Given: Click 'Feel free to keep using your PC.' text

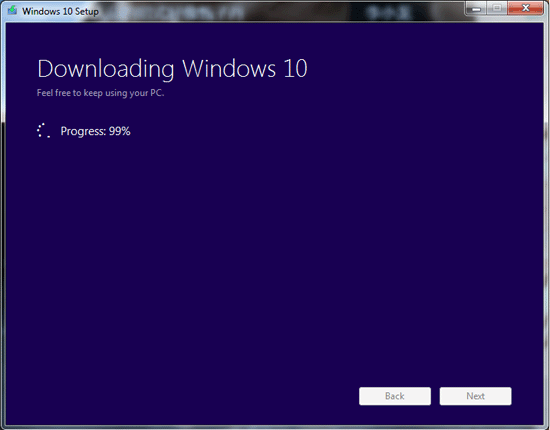Looking at the screenshot, I should click(100, 93).
